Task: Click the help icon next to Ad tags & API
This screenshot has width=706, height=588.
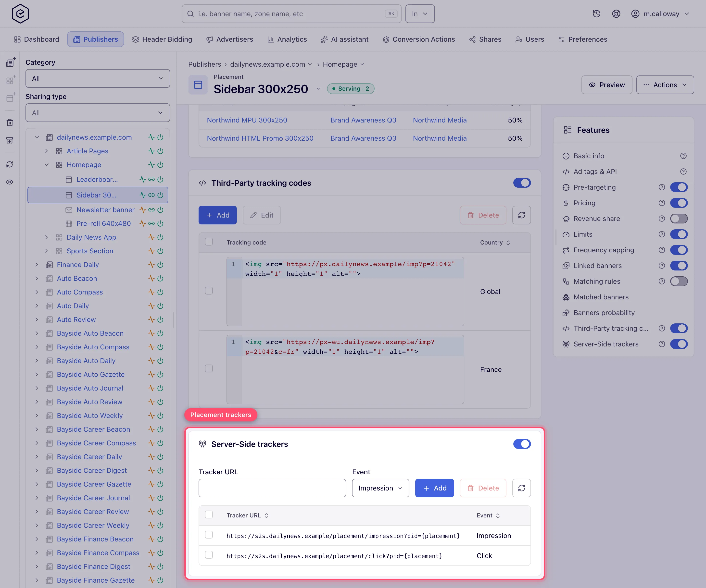Action: 683,172
